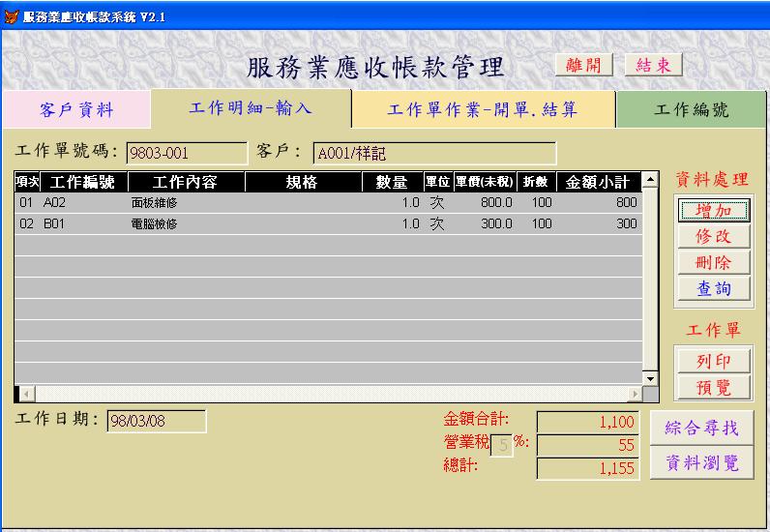
Task: Click the 單價(未稅) column header
Action: coord(485,182)
